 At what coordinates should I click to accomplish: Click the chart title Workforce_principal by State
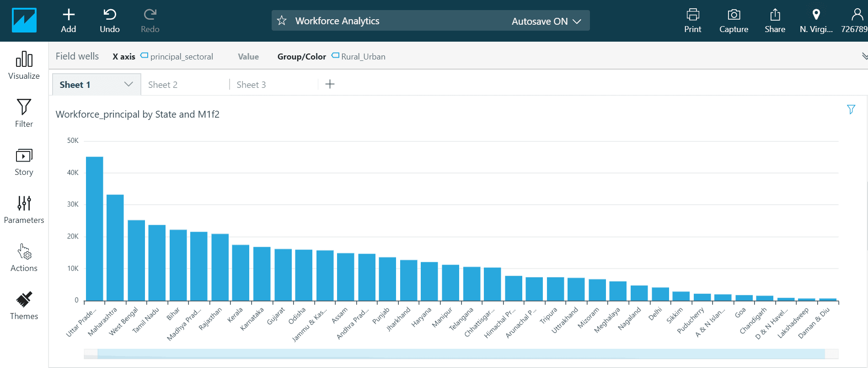click(x=138, y=114)
